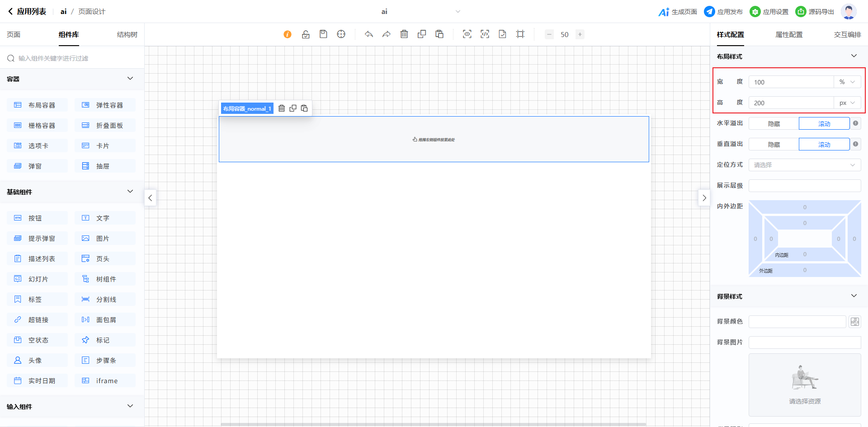Open the 背景颜色 color picker swatch
Screen dimensions: 868x427
coord(854,322)
